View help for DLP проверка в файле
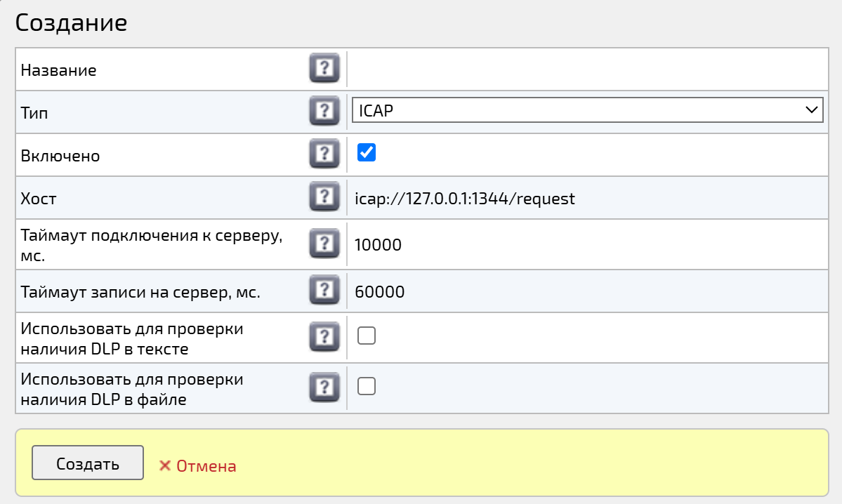This screenshot has width=842, height=504. tap(324, 387)
